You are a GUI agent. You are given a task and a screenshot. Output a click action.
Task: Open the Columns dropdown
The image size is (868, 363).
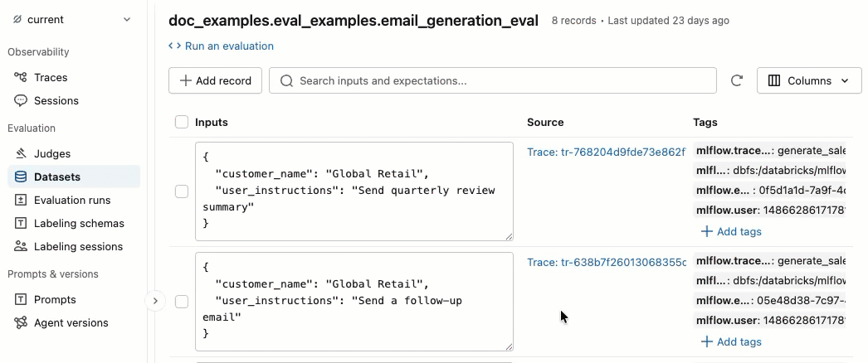click(808, 81)
